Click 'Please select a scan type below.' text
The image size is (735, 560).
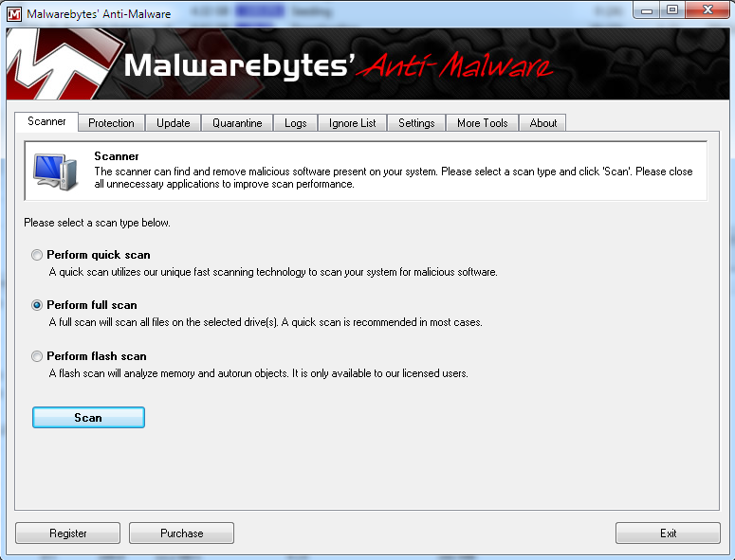(97, 223)
